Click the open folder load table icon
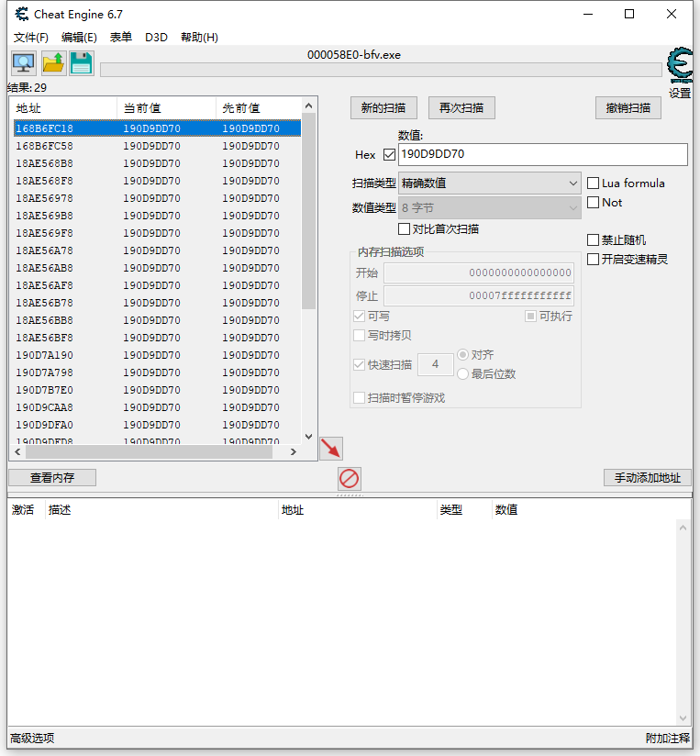The image size is (700, 756). (x=53, y=63)
